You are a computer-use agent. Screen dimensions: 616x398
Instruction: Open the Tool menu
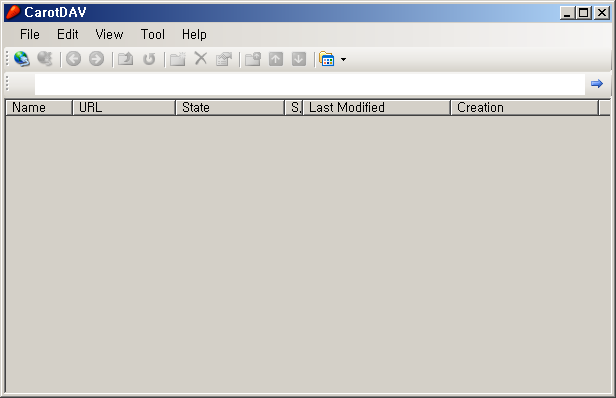point(153,35)
